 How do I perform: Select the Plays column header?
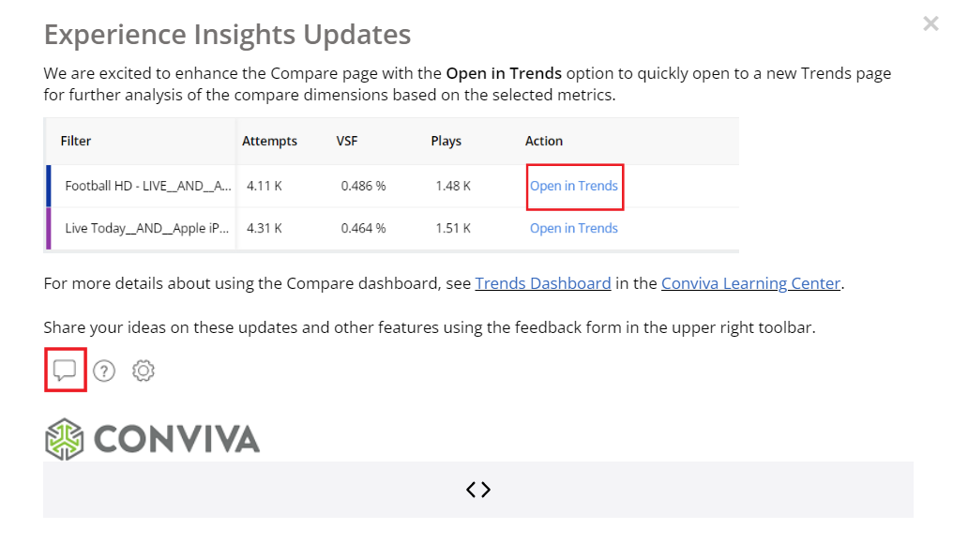446,141
